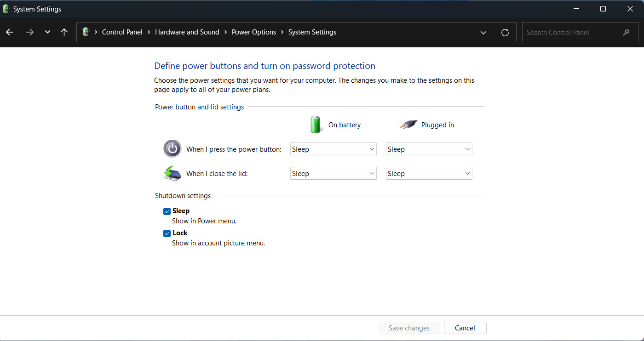
Task: Click the plug icon beside Plugged in
Action: coord(408,125)
